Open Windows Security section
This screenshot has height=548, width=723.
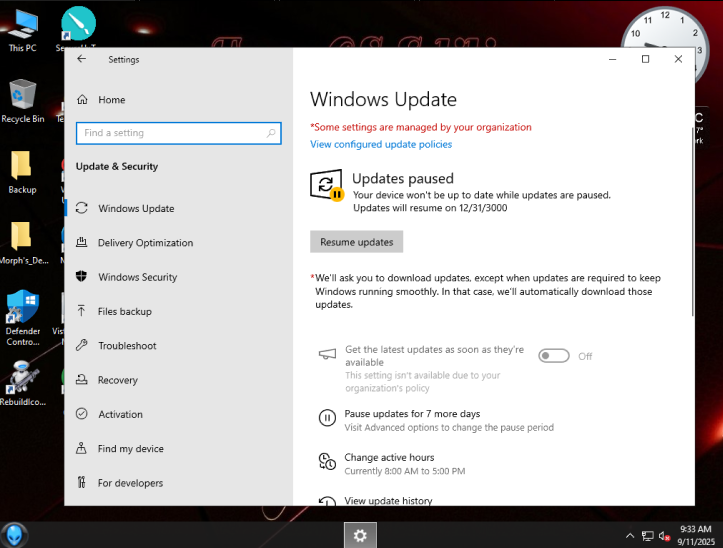pyautogui.click(x=178, y=277)
